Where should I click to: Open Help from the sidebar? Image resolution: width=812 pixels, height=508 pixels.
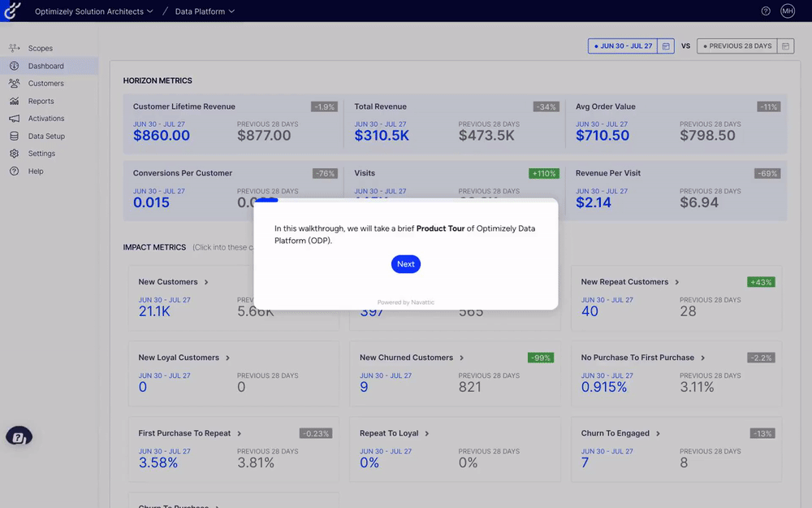[x=50, y=171]
